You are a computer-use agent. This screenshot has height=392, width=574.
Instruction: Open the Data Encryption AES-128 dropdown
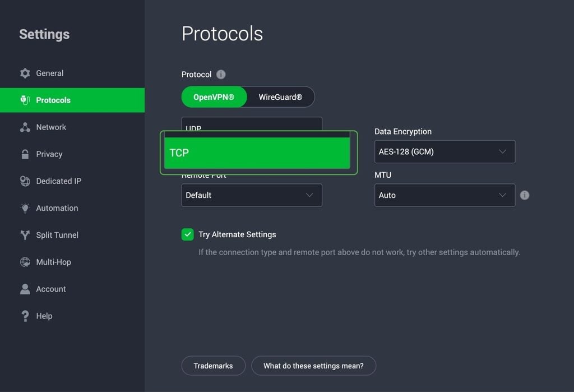click(x=445, y=151)
